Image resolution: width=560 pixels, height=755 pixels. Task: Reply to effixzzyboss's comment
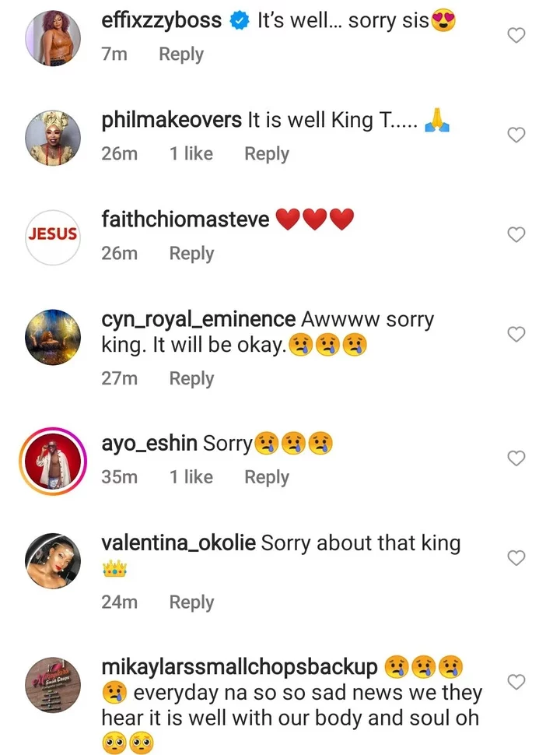pyautogui.click(x=181, y=54)
